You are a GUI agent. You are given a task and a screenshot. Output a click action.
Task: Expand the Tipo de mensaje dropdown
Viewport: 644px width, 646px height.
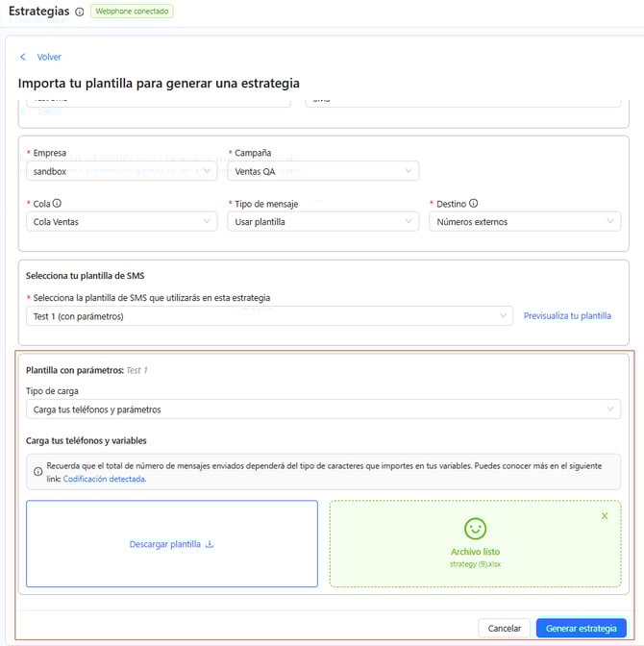[x=322, y=221]
